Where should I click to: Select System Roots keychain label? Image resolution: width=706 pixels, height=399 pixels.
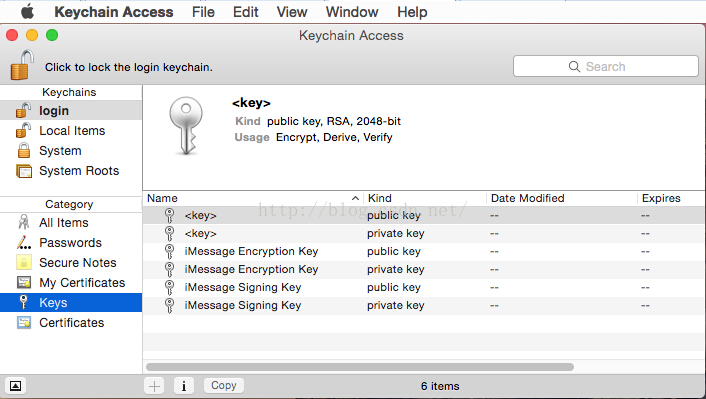(79, 171)
